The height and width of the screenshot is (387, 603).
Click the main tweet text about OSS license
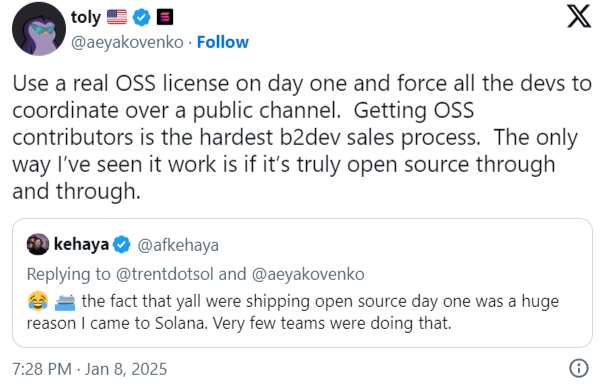302,137
